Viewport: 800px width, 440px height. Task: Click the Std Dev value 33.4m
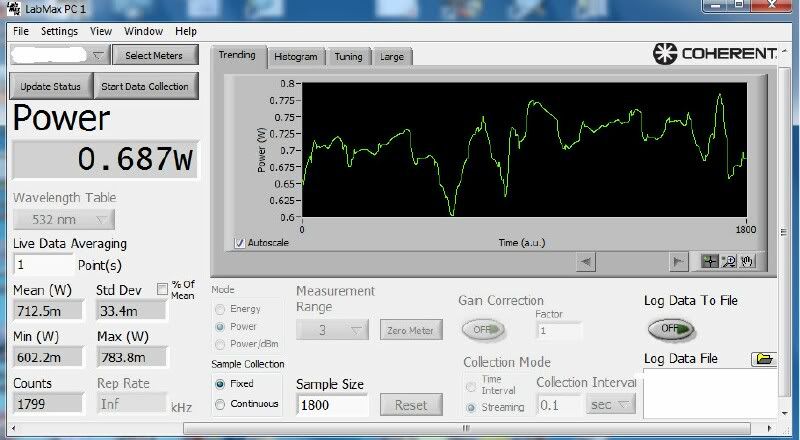pos(131,310)
